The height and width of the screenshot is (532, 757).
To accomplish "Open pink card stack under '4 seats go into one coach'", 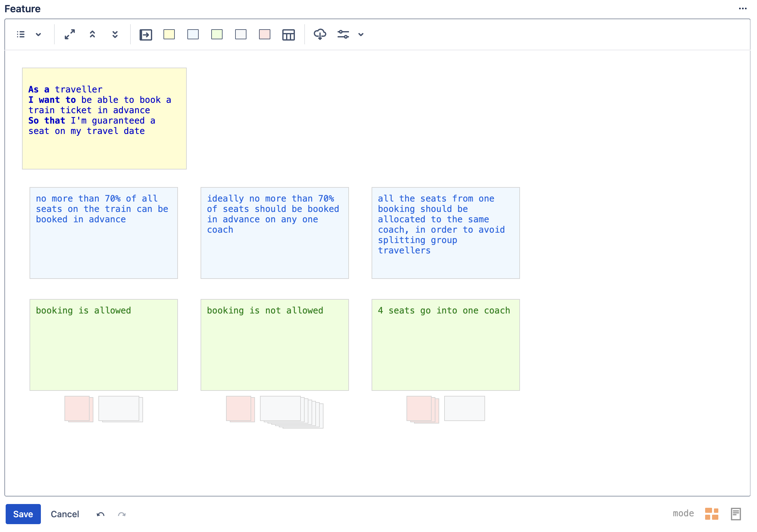I will [423, 410].
